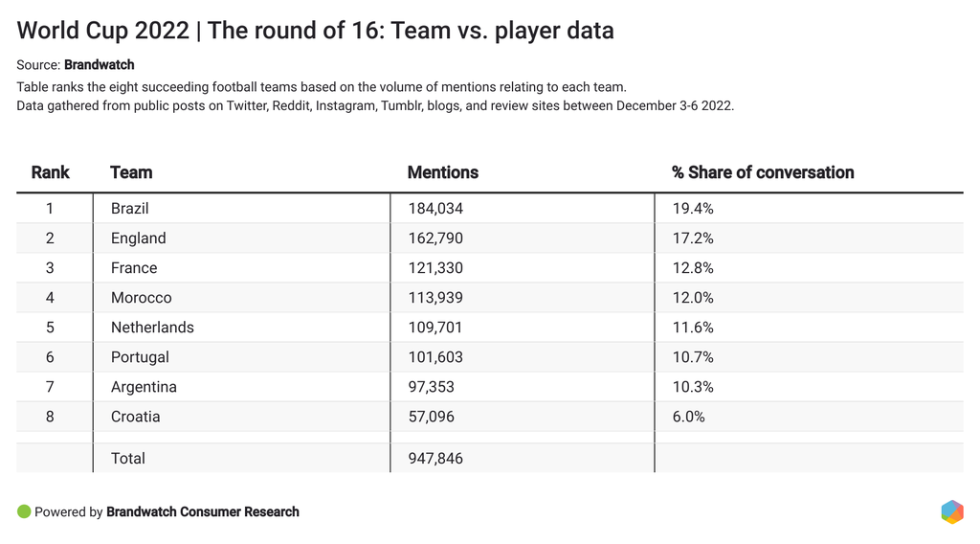Click the Rank column header
This screenshot has width=980, height=544.
point(50,172)
